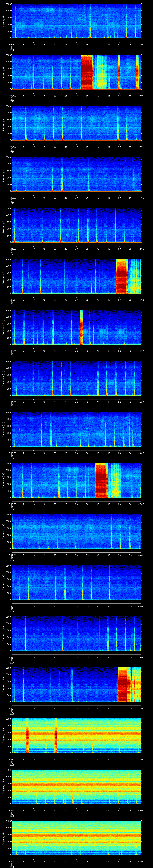Open the spectrogram panel starting at 7:47:00
The height and width of the screenshot is (868, 153).
click(76, 531)
